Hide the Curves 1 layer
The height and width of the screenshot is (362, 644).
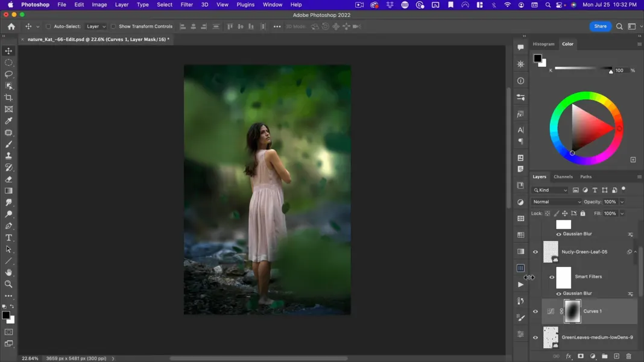pos(535,311)
